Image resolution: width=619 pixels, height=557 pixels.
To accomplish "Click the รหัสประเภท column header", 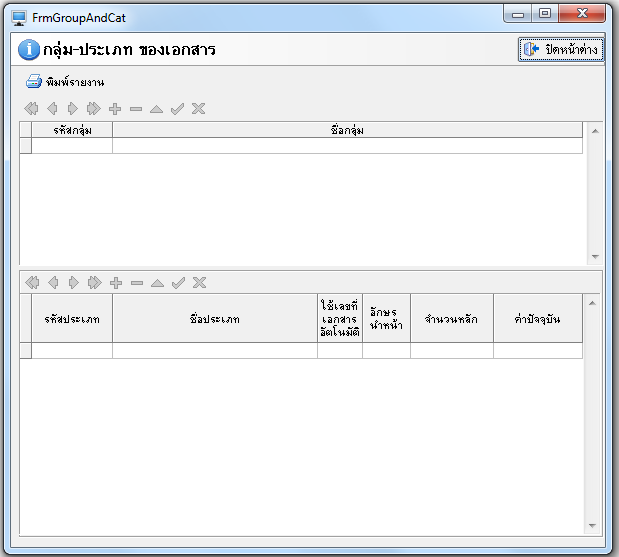I will (x=72, y=318).
